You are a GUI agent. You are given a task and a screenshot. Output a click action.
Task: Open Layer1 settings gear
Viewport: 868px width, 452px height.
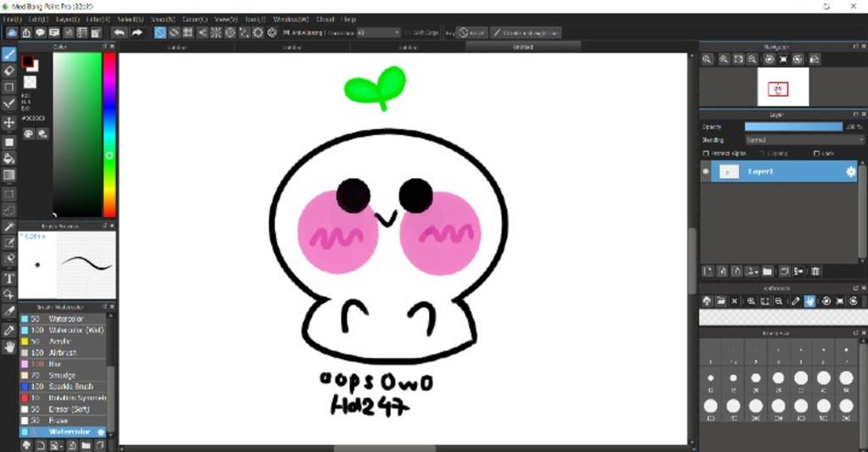[850, 171]
